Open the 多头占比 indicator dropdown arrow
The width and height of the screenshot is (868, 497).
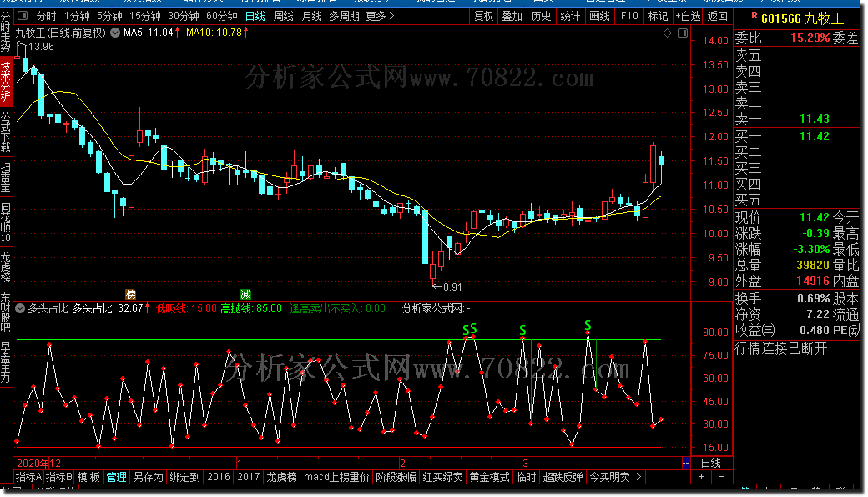21,308
